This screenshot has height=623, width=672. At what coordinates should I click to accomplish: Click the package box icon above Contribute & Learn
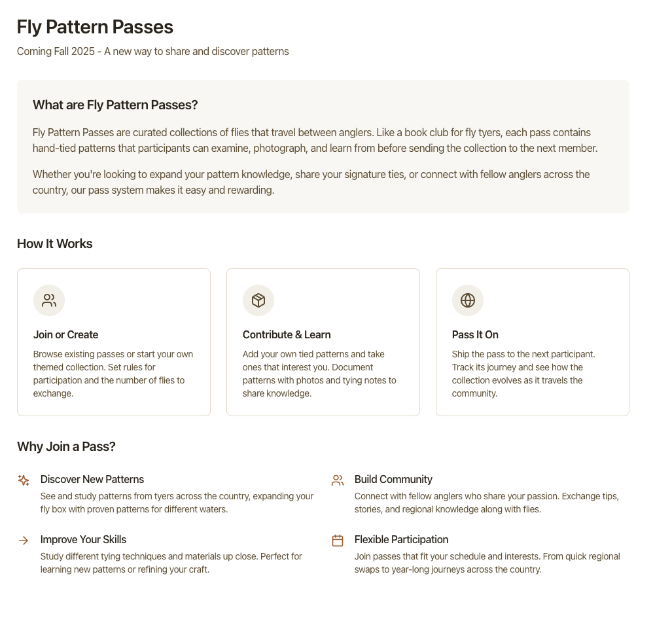pos(258,300)
